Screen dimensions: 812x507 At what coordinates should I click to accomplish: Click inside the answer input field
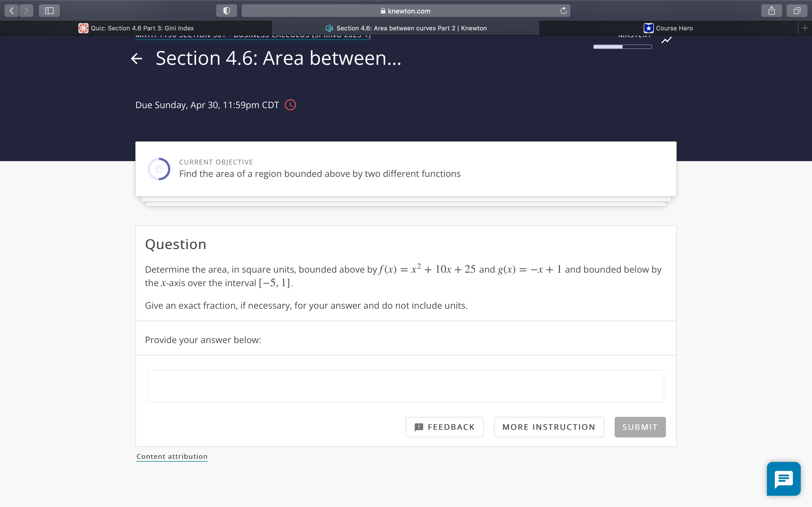point(406,386)
